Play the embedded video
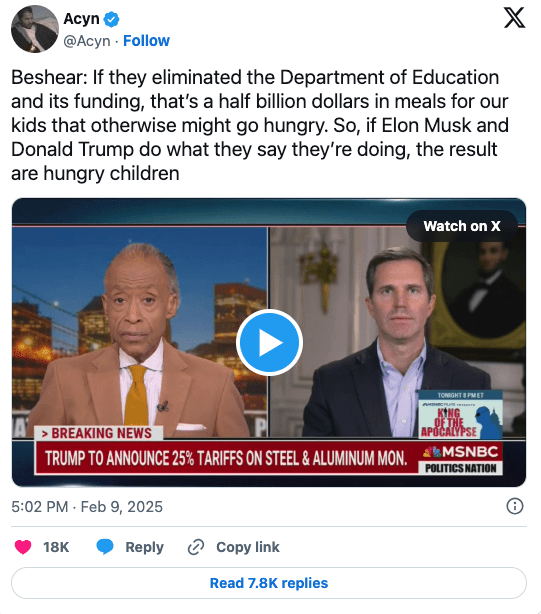This screenshot has width=541, height=614. point(269,343)
